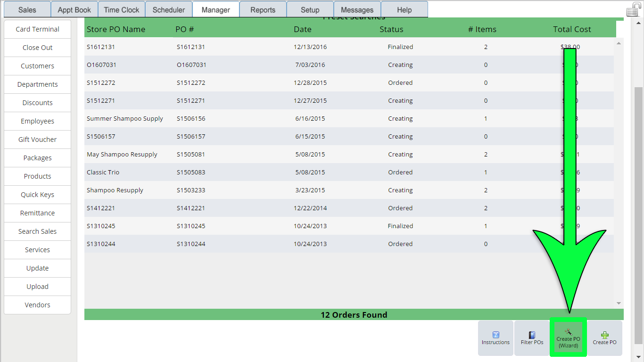
Task: Go to the Time Clock tab
Action: click(121, 9)
